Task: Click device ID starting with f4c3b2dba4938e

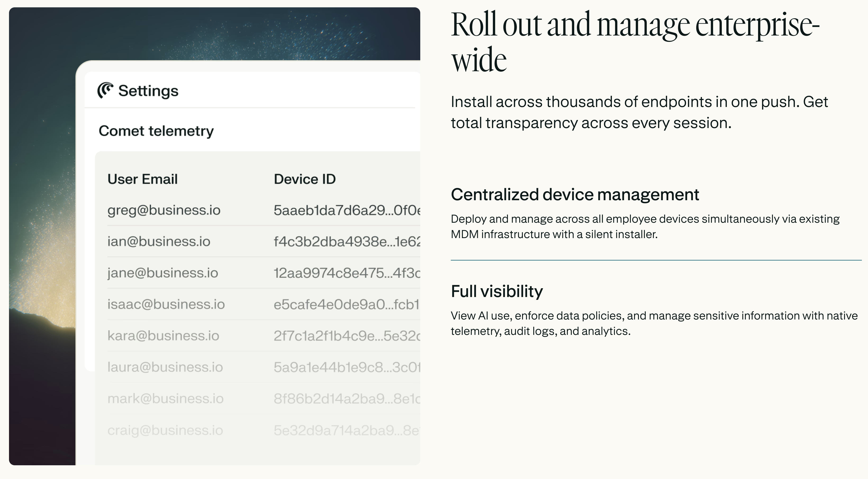Action: tap(346, 241)
